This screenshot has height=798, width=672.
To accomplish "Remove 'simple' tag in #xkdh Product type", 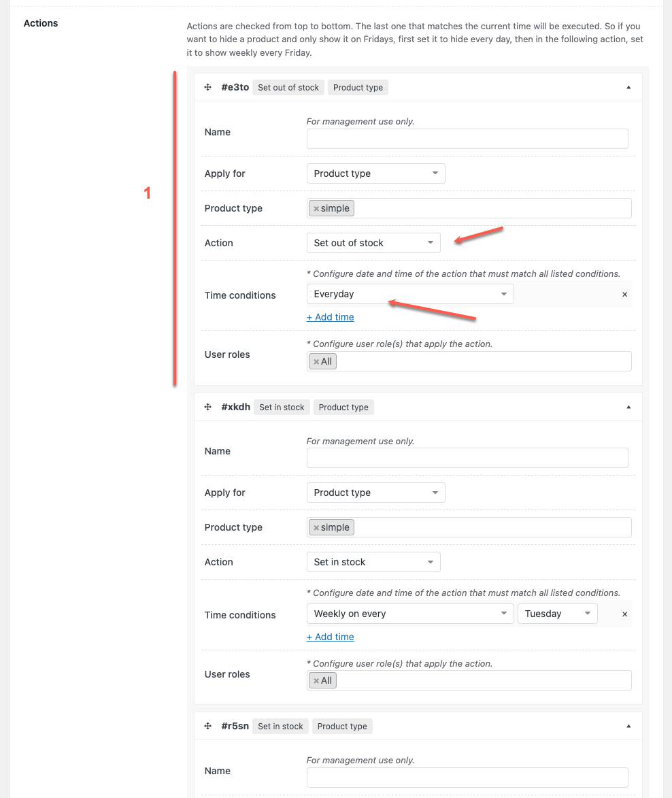I will click(x=316, y=528).
